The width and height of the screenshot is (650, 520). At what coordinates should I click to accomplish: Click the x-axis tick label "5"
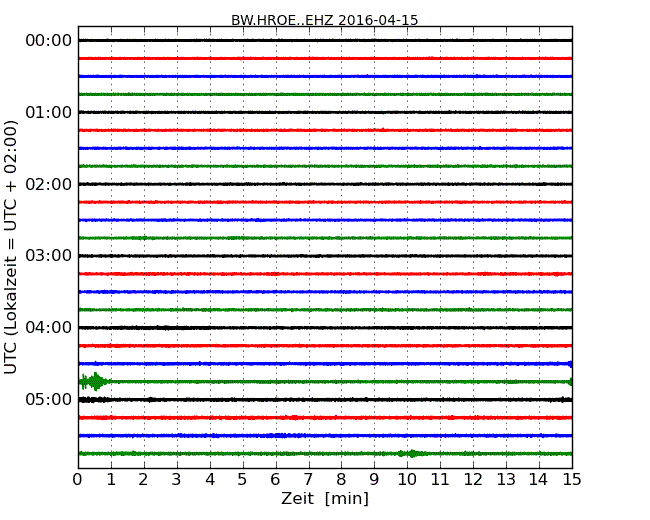243,480
